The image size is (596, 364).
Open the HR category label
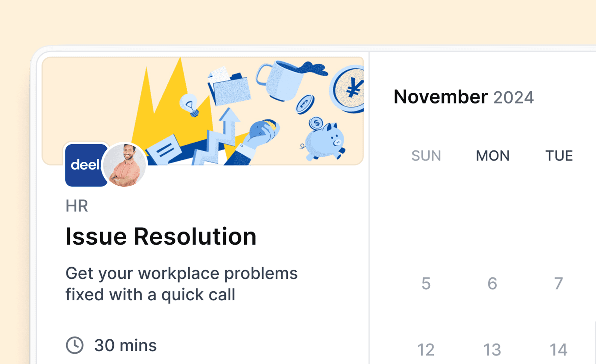(77, 206)
